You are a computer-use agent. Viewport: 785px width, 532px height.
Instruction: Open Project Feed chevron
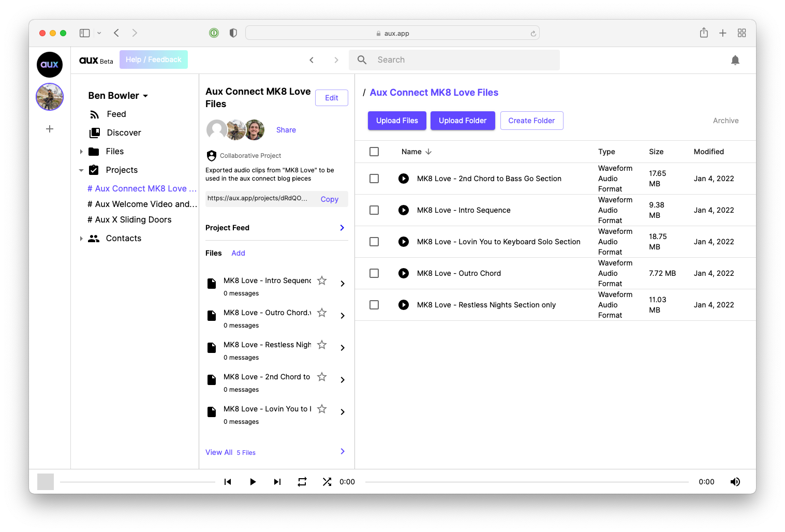[x=342, y=228]
